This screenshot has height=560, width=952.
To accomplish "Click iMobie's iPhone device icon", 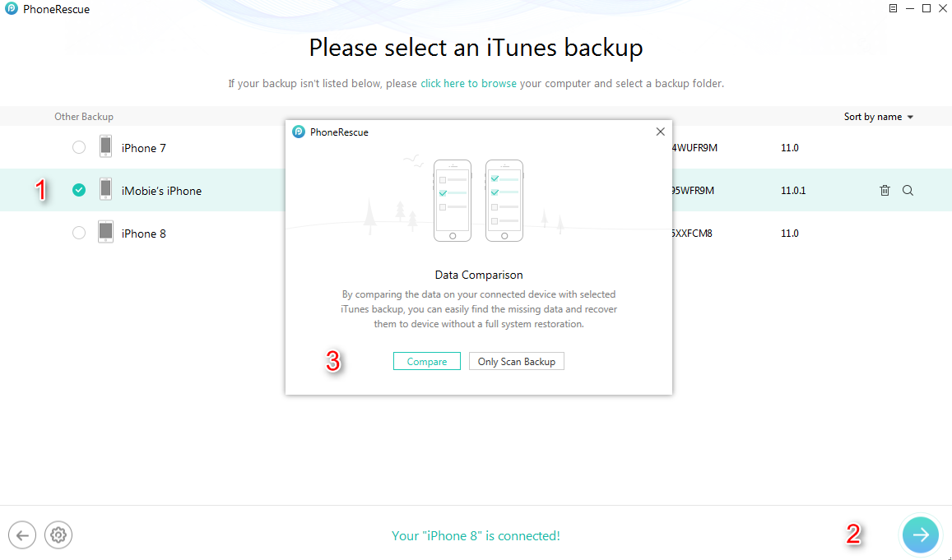I will click(x=105, y=189).
